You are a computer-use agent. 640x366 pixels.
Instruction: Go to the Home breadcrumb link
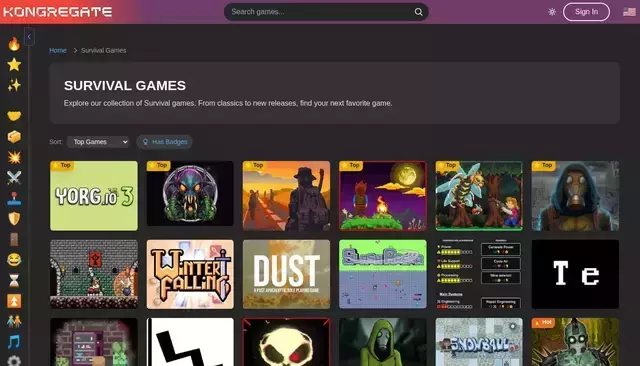point(58,51)
